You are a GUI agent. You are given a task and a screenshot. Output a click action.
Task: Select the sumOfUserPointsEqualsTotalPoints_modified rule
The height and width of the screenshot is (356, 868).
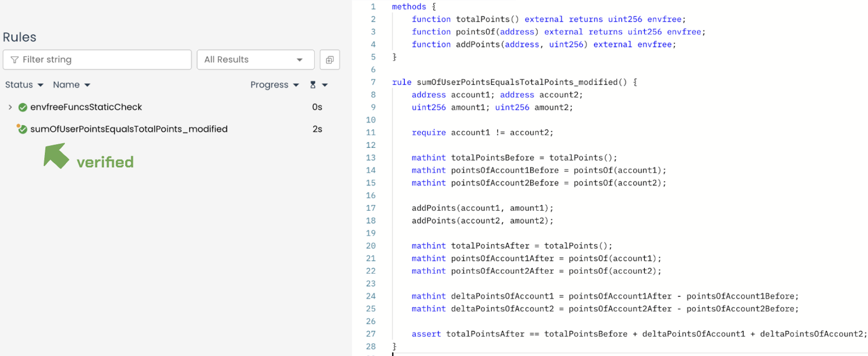coord(129,129)
